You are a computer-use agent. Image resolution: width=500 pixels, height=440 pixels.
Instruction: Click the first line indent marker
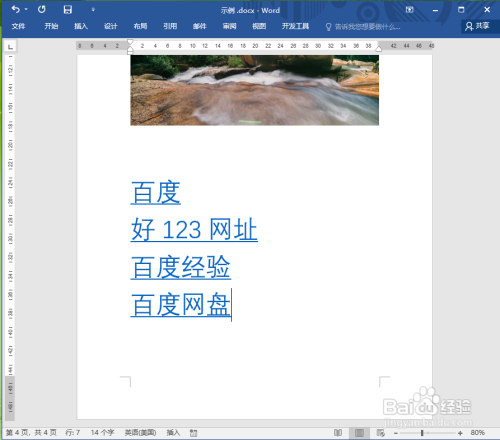pos(130,42)
